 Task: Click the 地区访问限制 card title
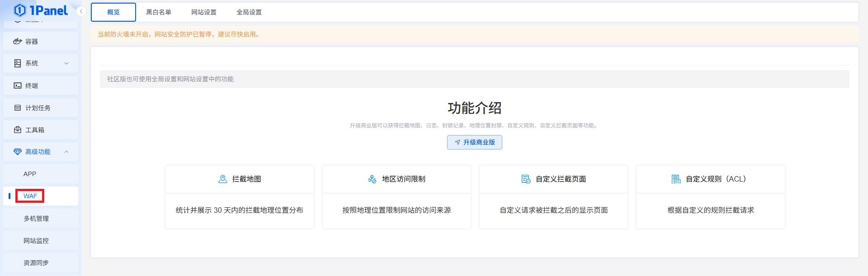[404, 179]
